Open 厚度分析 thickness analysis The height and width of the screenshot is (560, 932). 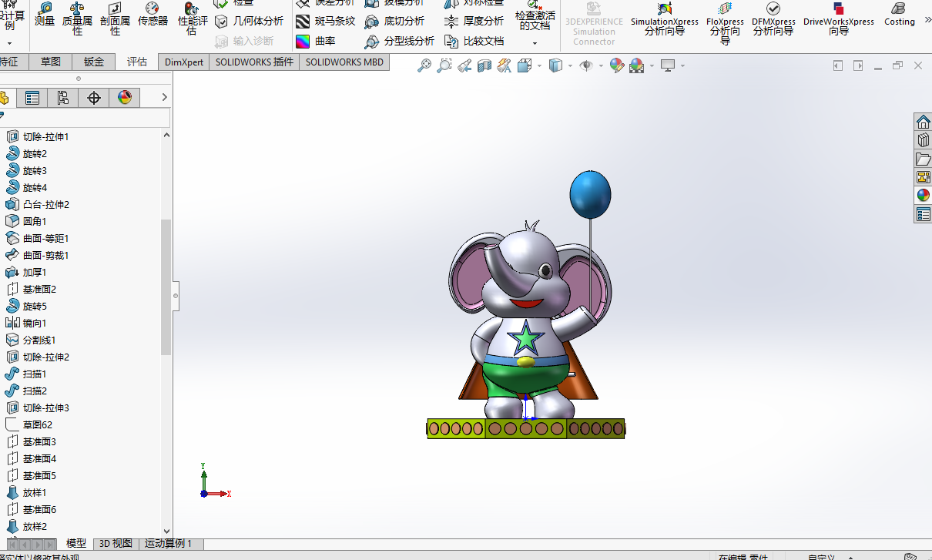474,22
